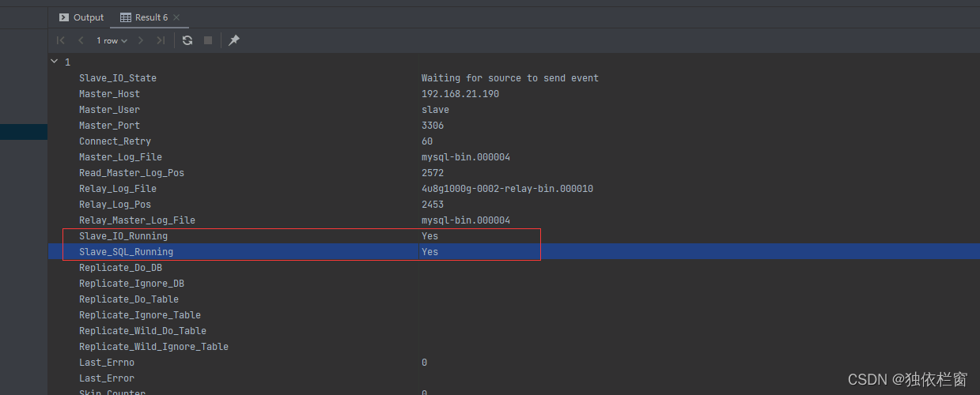Select the Replicate_Wild_Ignore_Table field name
The height and width of the screenshot is (395, 980).
[x=153, y=347]
